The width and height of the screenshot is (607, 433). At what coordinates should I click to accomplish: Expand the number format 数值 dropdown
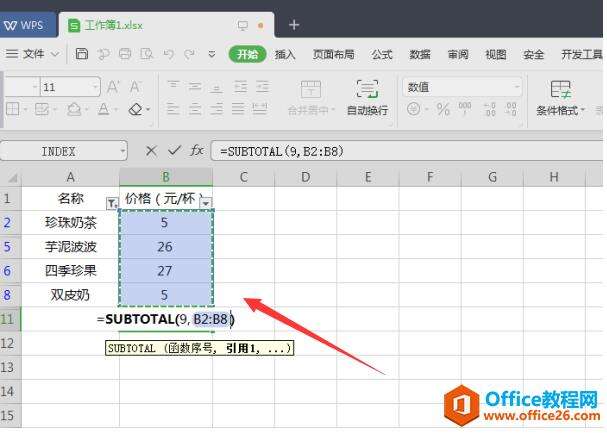(516, 87)
